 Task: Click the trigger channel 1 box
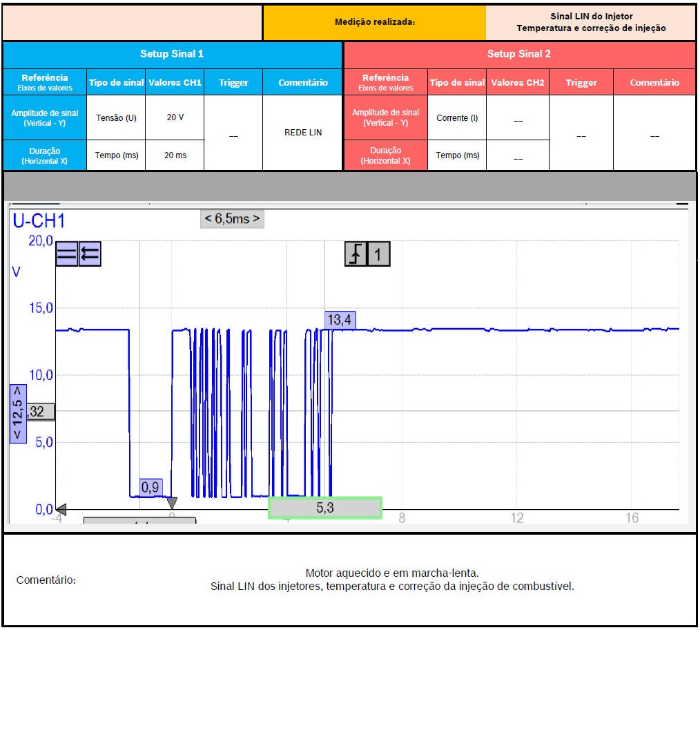pyautogui.click(x=378, y=255)
